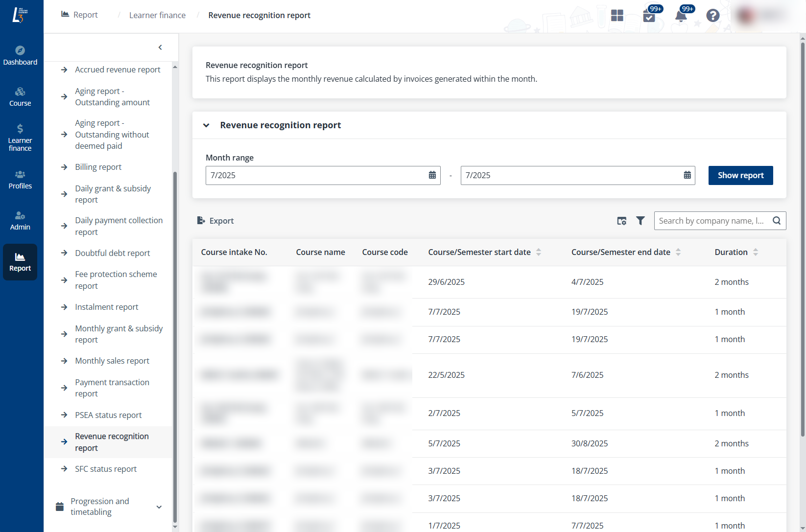Viewport: 806px width, 532px height.
Task: Open the apps grid icon in top bar
Action: pos(617,15)
